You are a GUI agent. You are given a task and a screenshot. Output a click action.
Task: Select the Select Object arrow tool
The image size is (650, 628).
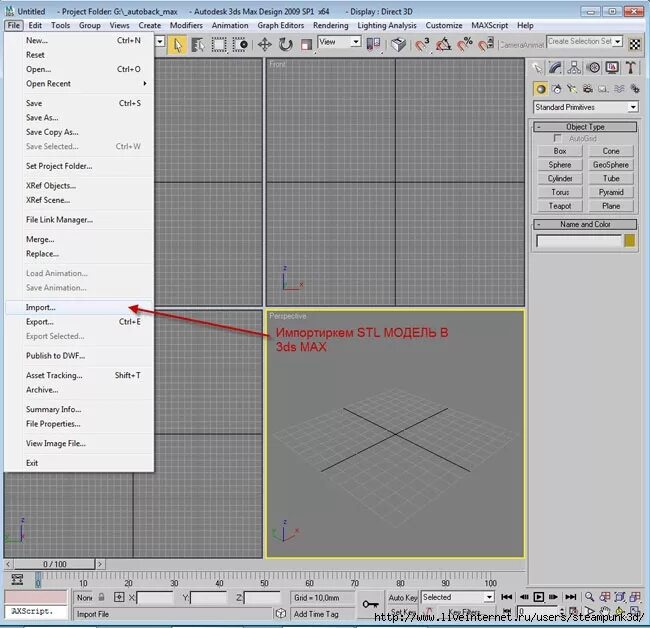[x=178, y=45]
